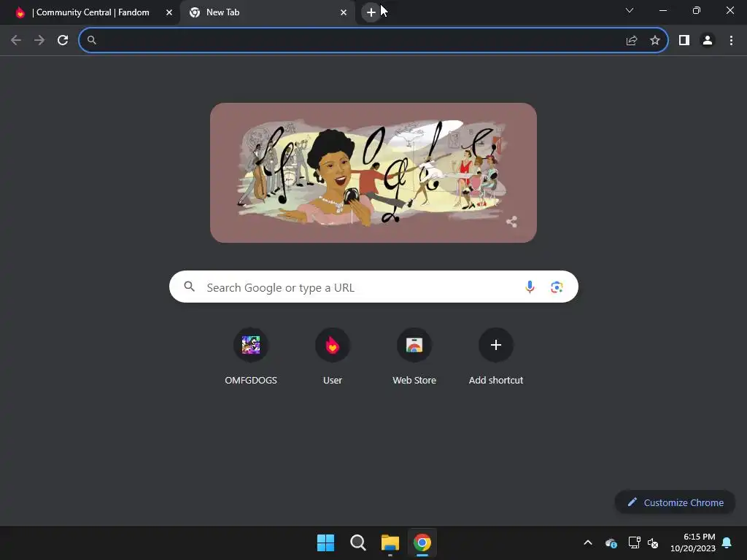The image size is (747, 560).
Task: Open the Google Doodle image
Action: pyautogui.click(x=373, y=173)
